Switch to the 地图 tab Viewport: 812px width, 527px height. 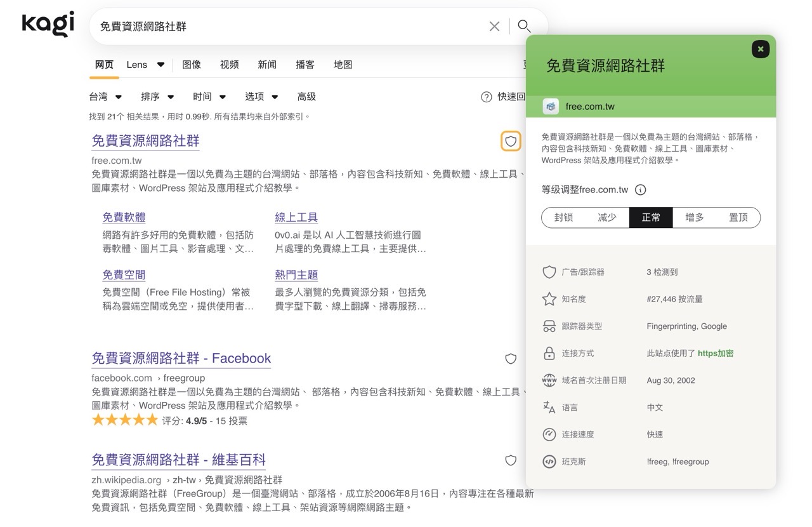[343, 65]
